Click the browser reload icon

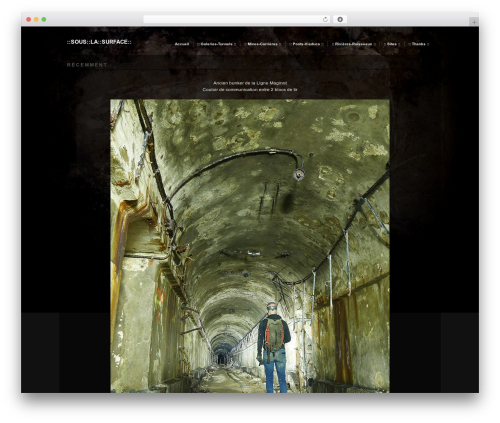[x=325, y=19]
